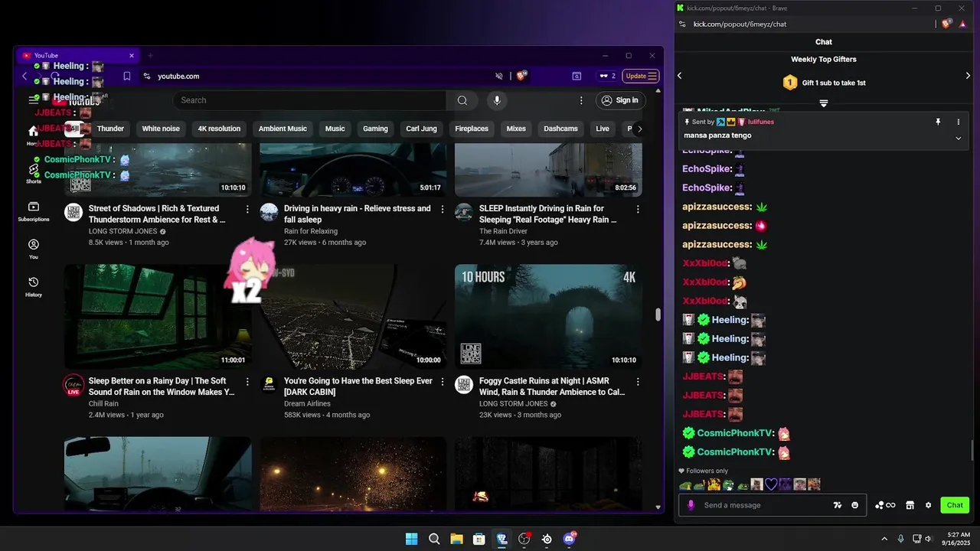This screenshot has height=551, width=980.
Task: Show hidden system tray icons
Action: point(884,539)
